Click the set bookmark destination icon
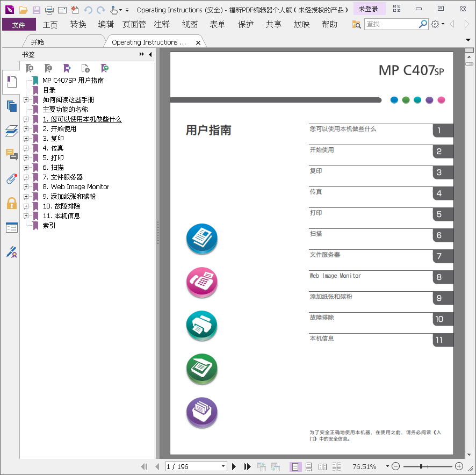 click(67, 68)
